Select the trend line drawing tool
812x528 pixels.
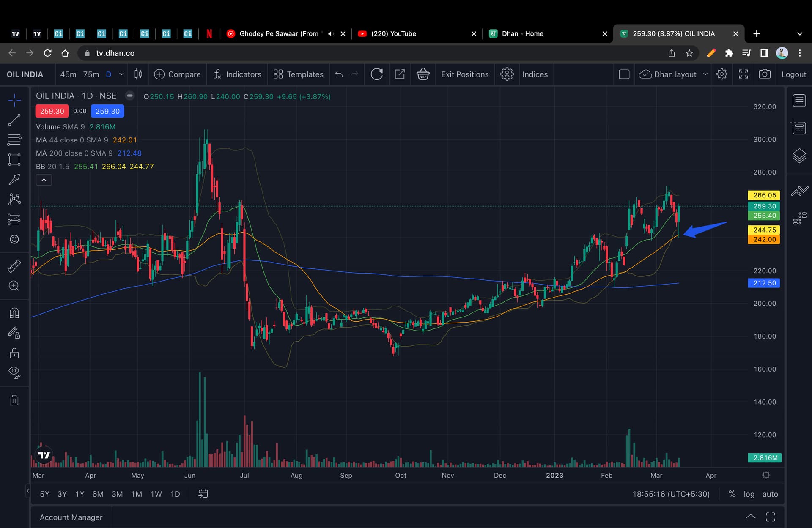point(14,120)
